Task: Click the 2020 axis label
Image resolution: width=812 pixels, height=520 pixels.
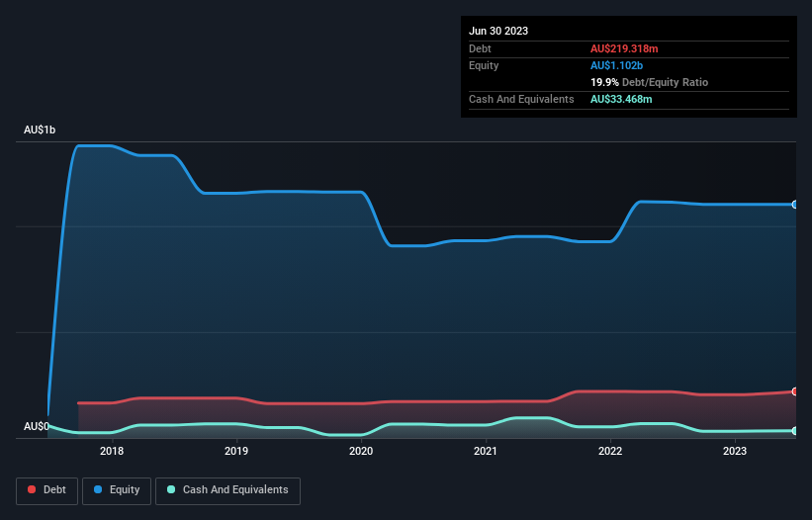Action: click(361, 451)
